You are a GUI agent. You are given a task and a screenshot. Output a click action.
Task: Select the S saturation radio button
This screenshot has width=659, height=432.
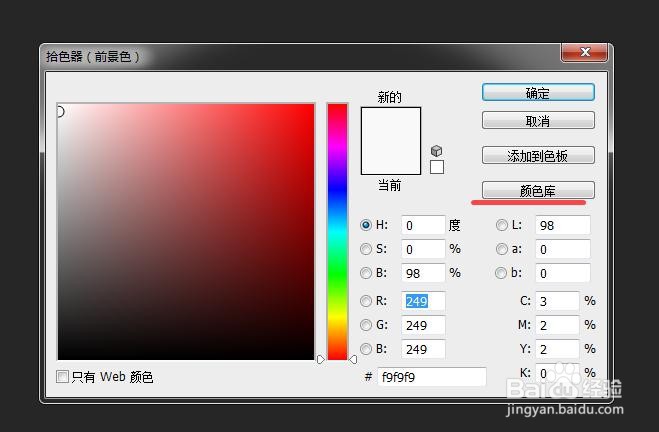coord(366,249)
